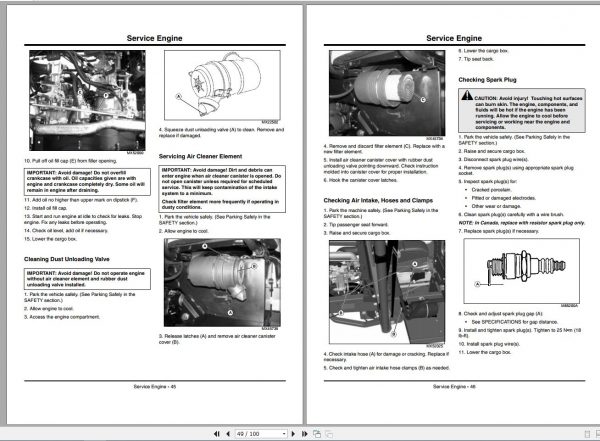The height and width of the screenshot is (441, 600).
Task: Open the page number dropdown arrow
Action: pyautogui.click(x=284, y=434)
